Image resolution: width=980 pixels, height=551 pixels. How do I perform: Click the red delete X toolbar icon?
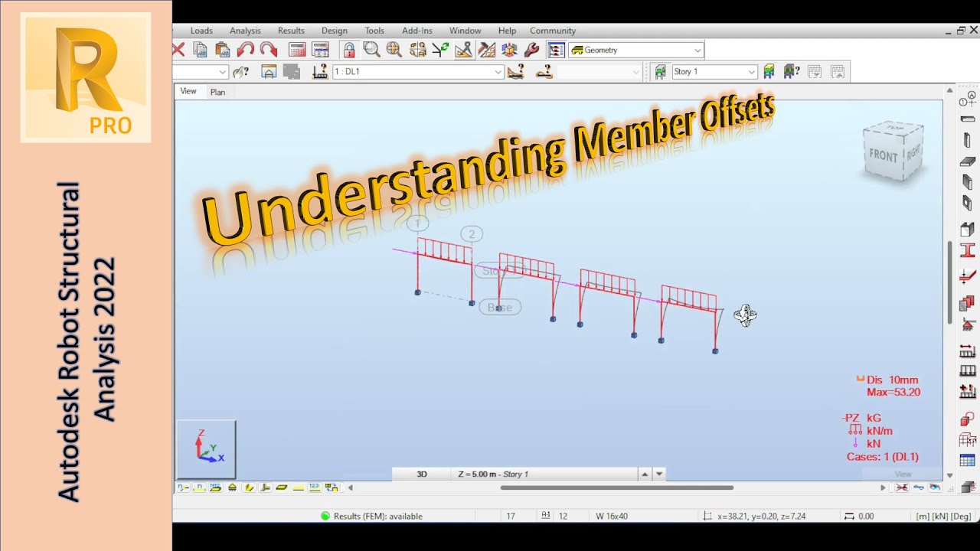[178, 50]
